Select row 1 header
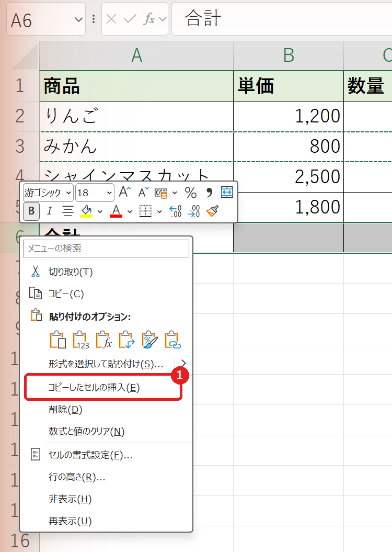The height and width of the screenshot is (552, 392). click(20, 86)
